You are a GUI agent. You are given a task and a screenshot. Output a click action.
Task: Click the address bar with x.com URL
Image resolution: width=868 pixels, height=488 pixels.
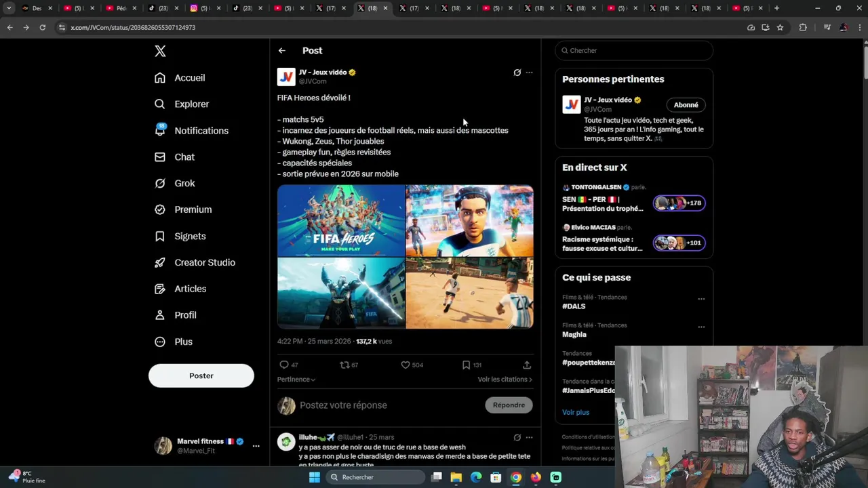pos(400,27)
